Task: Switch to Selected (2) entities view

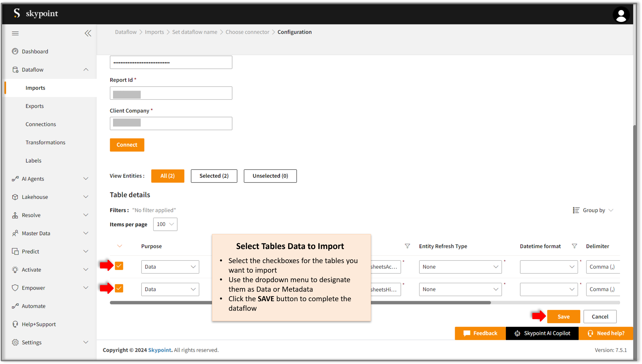Action: (214, 176)
